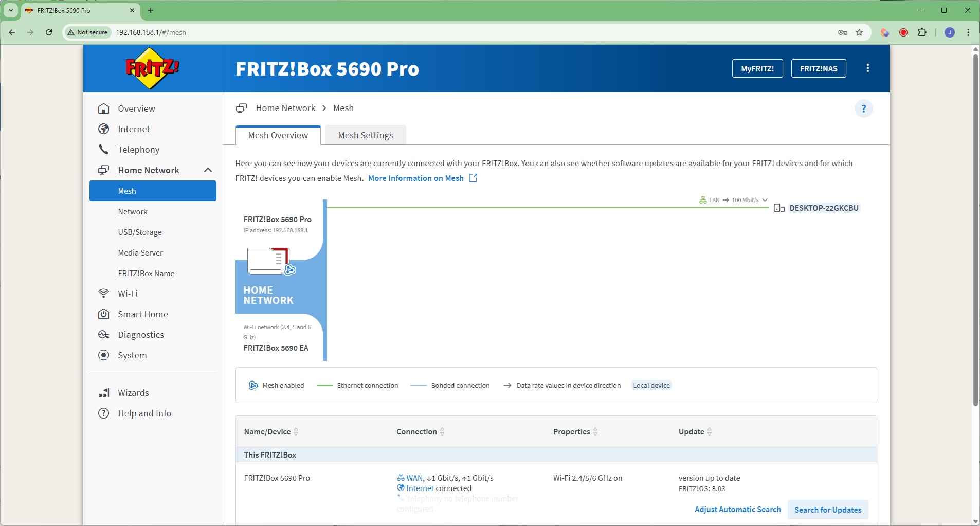Reload the page
This screenshot has height=526, width=980.
49,32
